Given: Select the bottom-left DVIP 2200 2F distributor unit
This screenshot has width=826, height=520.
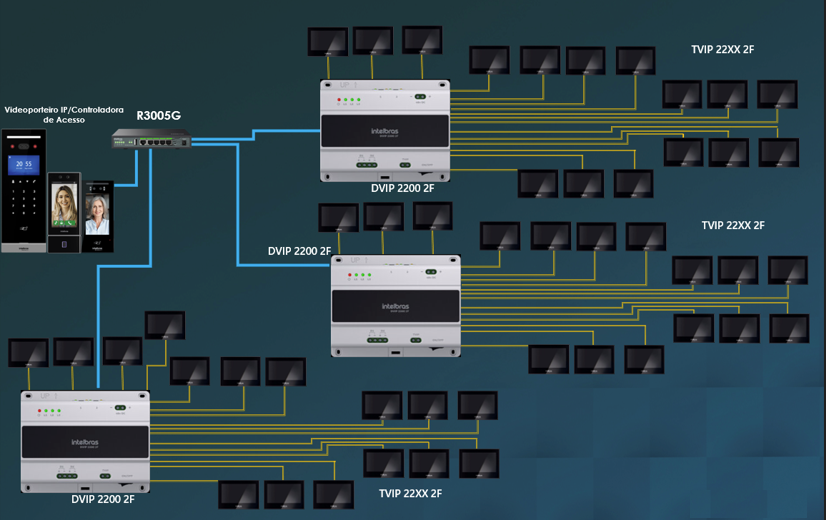Looking at the screenshot, I should click(x=85, y=441).
